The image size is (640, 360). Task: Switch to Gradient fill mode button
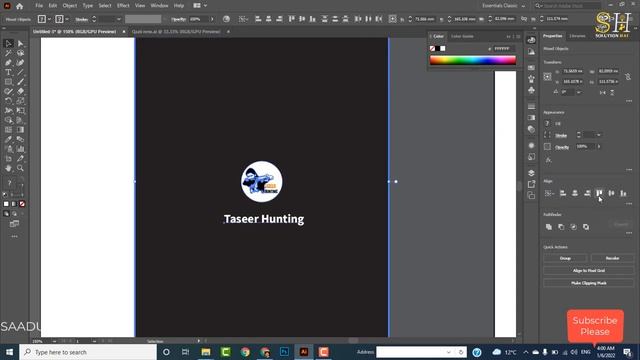(x=14, y=204)
